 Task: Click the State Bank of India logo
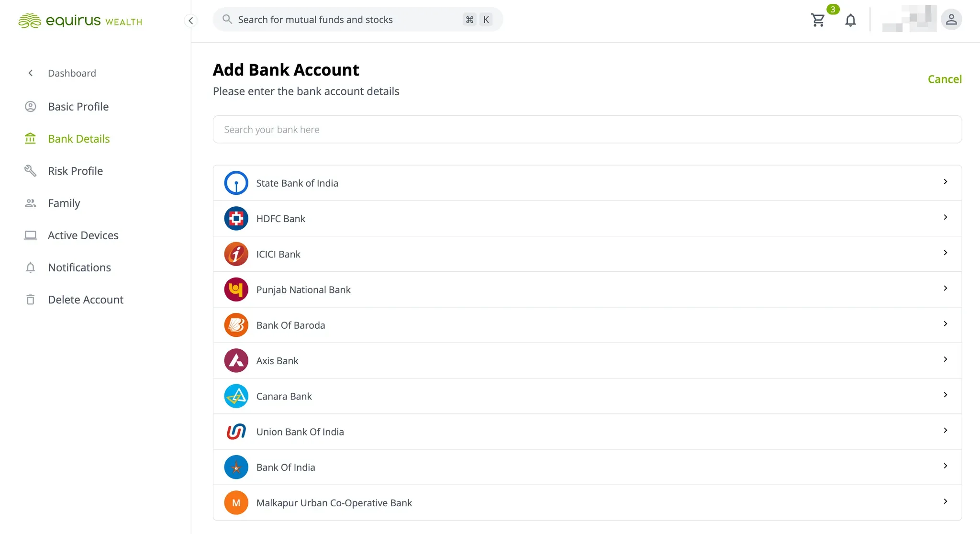point(236,183)
